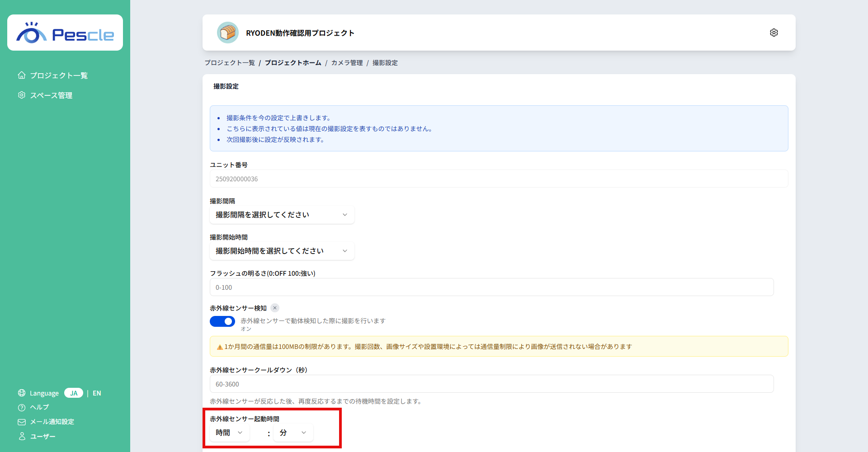Screen dimensions: 868x452
Task: Click 次回撮影後に設定が反映されます note
Action: pyautogui.click(x=275, y=140)
